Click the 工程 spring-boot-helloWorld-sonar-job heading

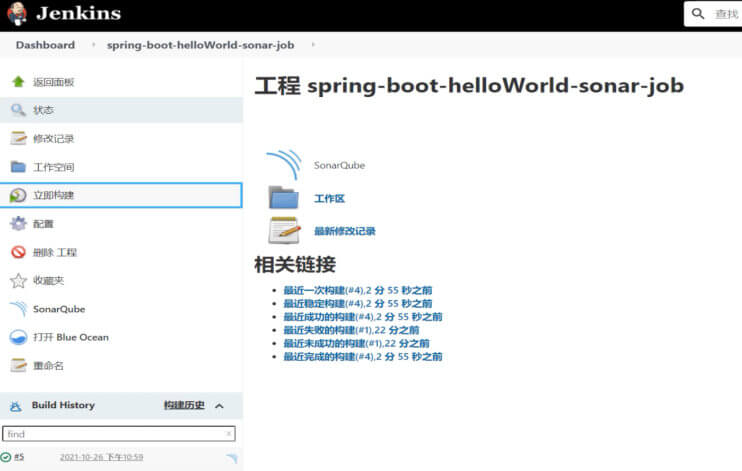pyautogui.click(x=469, y=86)
